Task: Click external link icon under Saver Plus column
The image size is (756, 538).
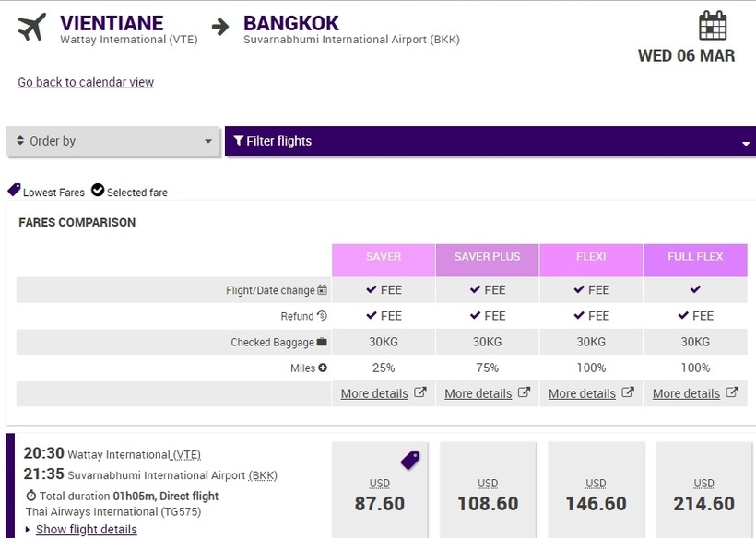Action: click(x=524, y=393)
